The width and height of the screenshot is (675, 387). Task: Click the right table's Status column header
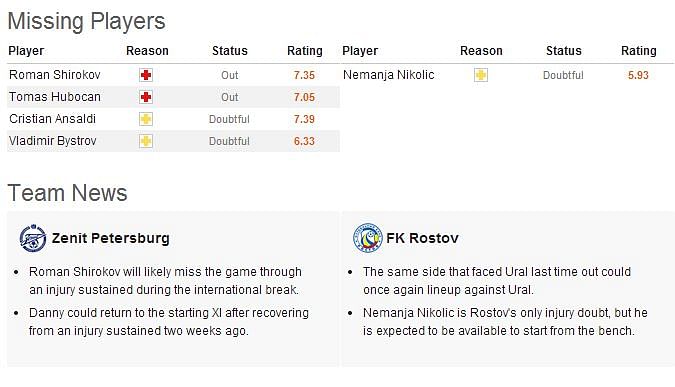point(564,51)
